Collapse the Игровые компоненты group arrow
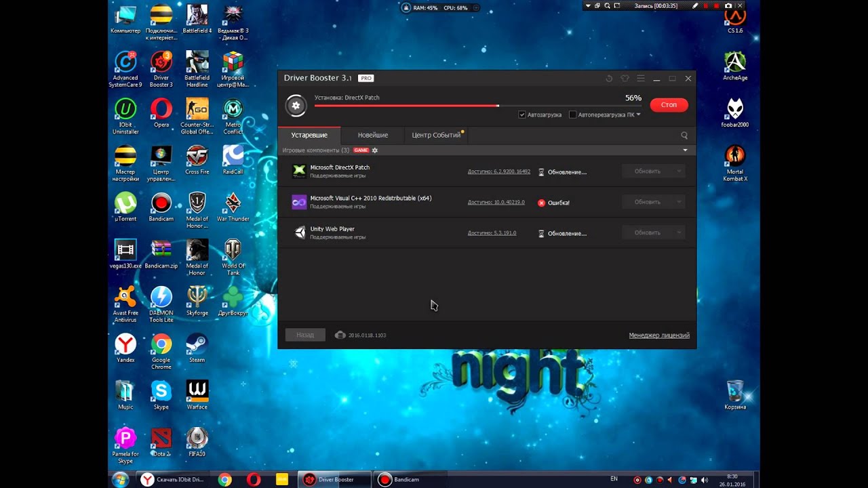 click(x=685, y=150)
